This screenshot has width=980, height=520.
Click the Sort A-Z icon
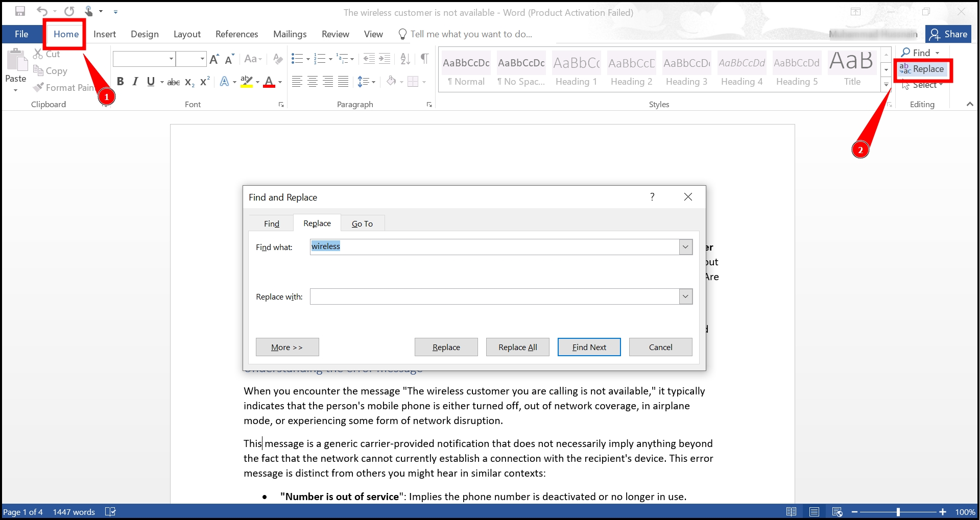[x=405, y=59]
